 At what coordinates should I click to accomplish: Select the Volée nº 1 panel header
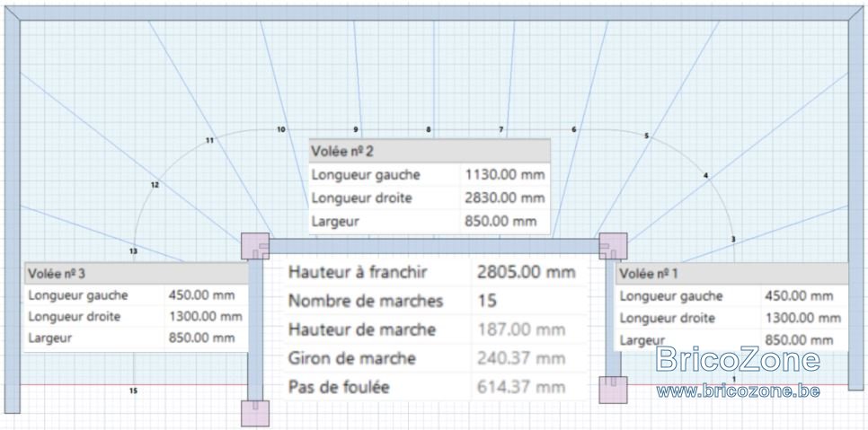click(x=731, y=274)
